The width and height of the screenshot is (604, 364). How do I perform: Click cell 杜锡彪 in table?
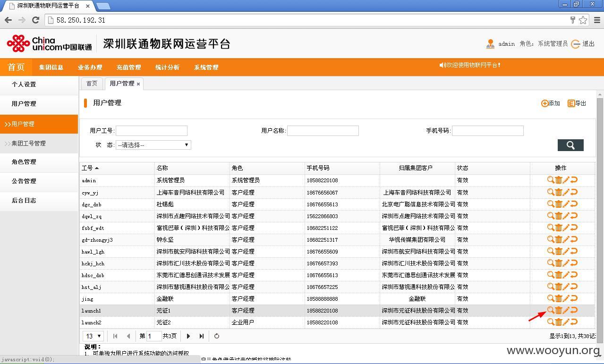[x=165, y=204]
